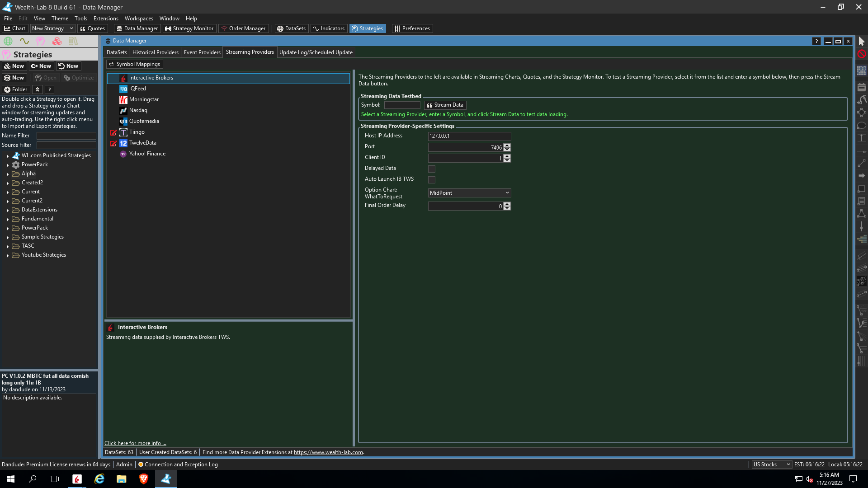Select the triangle drawing tool

click(x=861, y=213)
